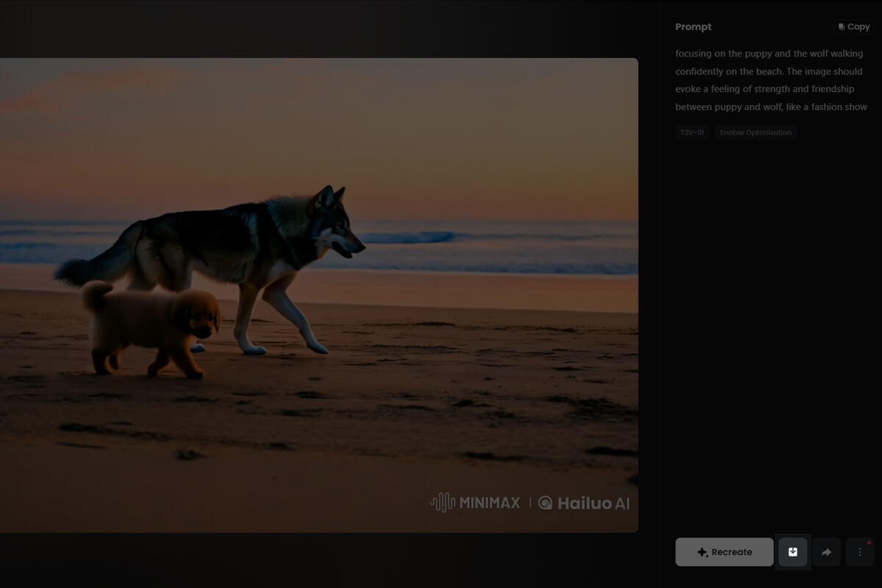The image size is (882, 588).
Task: Click the share arrow icon
Action: pos(826,552)
